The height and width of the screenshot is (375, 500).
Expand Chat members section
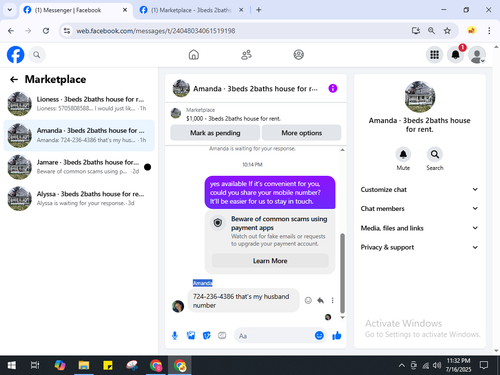pos(419,209)
